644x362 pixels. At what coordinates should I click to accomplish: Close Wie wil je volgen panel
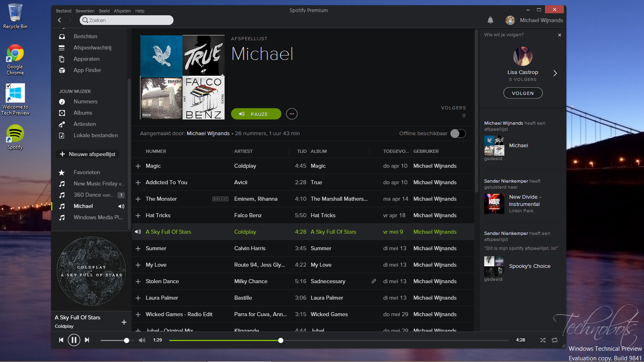pos(560,35)
